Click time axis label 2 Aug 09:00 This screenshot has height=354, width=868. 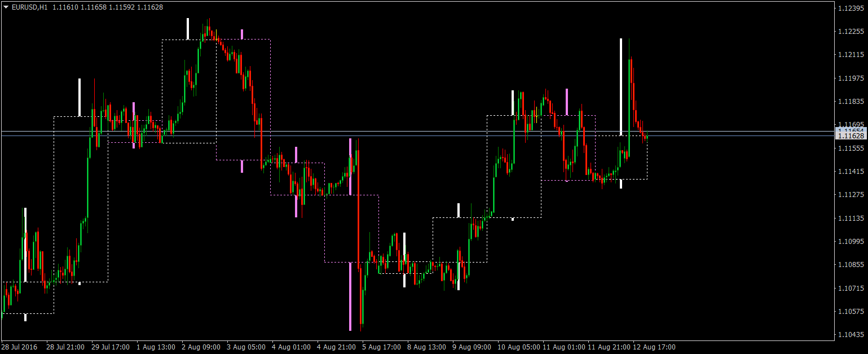[x=201, y=347]
